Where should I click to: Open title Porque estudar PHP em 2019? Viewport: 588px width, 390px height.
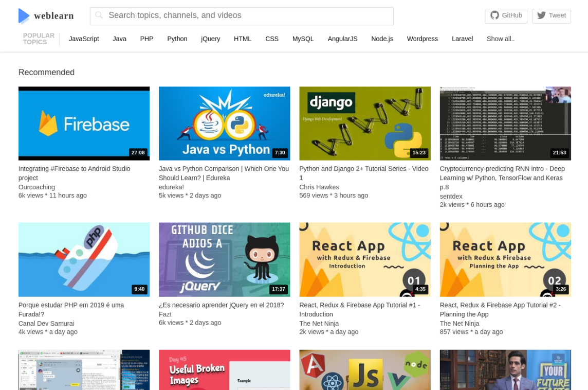pos(71,309)
